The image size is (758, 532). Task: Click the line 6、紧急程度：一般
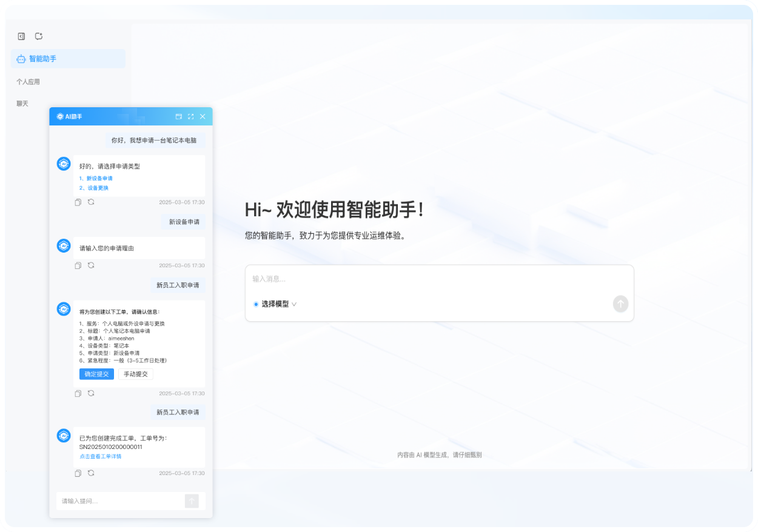click(x=123, y=361)
